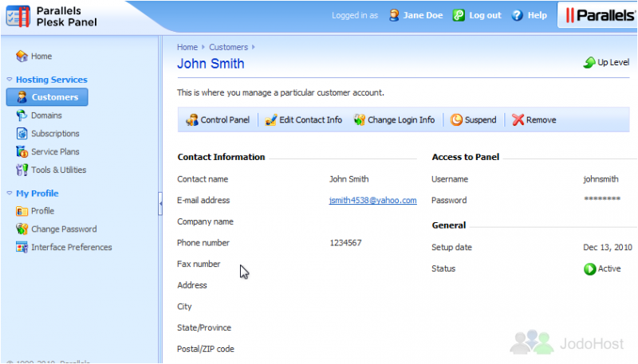Click the Subscriptions icon in sidebar
Image resolution: width=638 pixels, height=364 pixels.
tap(22, 133)
